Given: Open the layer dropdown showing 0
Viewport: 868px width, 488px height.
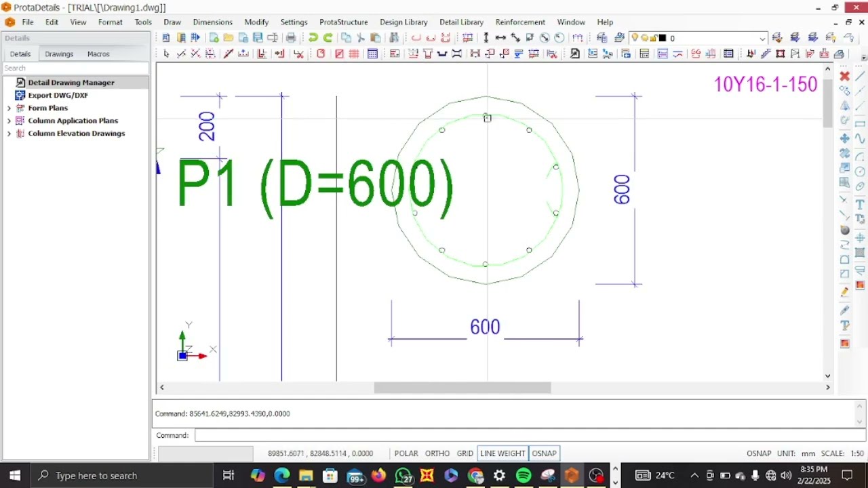Looking at the screenshot, I should 762,38.
